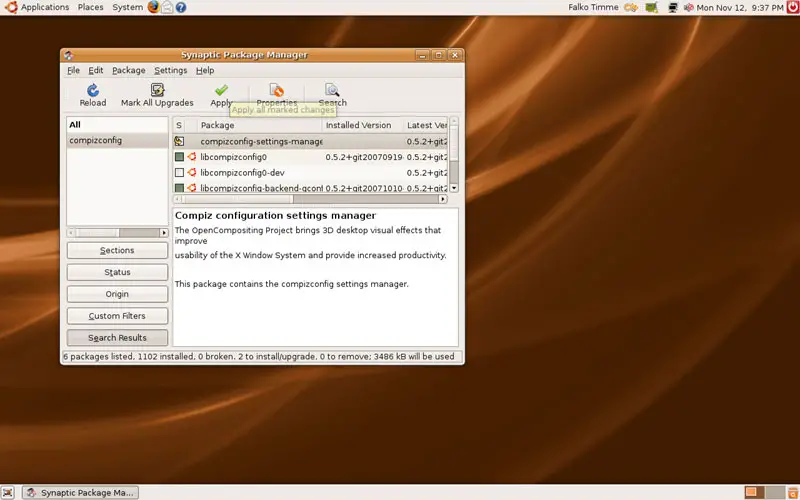Click the filter list horizontal scrollbar thumb
Image resolution: width=800 pixels, height=500 pixels.
pyautogui.click(x=97, y=233)
